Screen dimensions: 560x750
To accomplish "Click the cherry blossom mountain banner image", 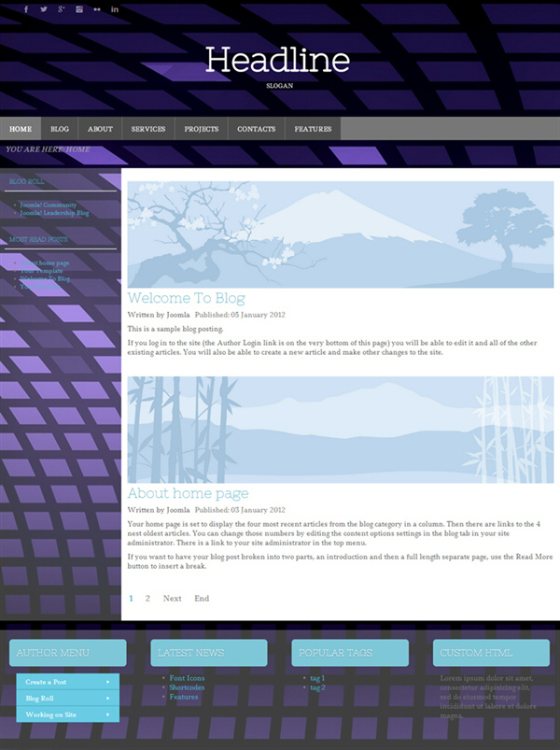I will coord(340,235).
